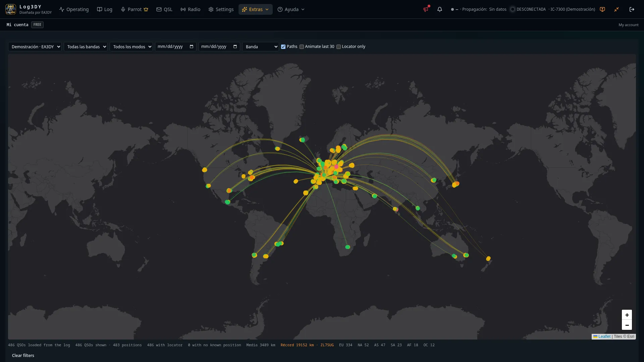Screen dimensions: 644x362
Task: Open calendar picker in first date field
Action: click(192, 47)
